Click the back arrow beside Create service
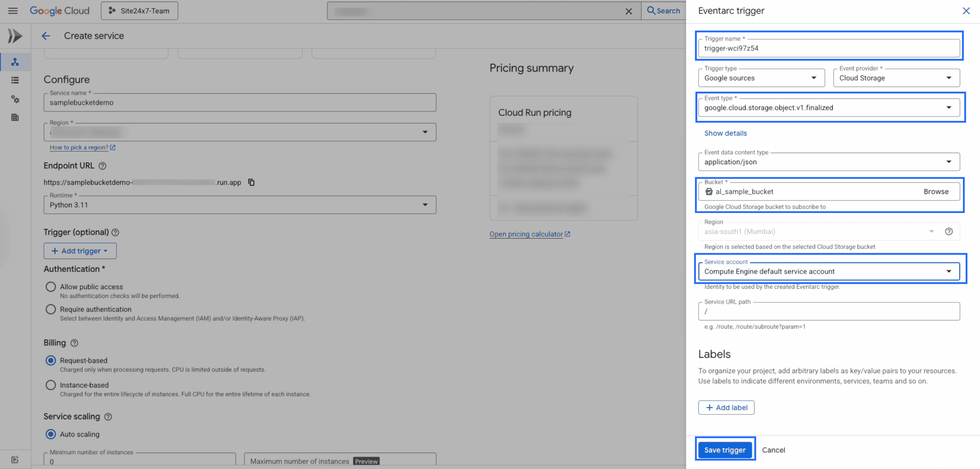Image resolution: width=980 pixels, height=469 pixels. click(46, 36)
